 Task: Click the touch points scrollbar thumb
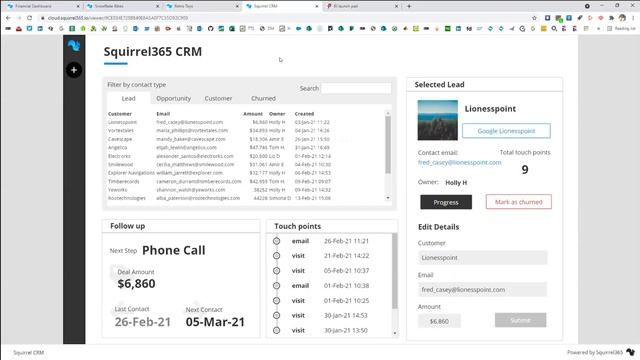pyautogui.click(x=395, y=271)
